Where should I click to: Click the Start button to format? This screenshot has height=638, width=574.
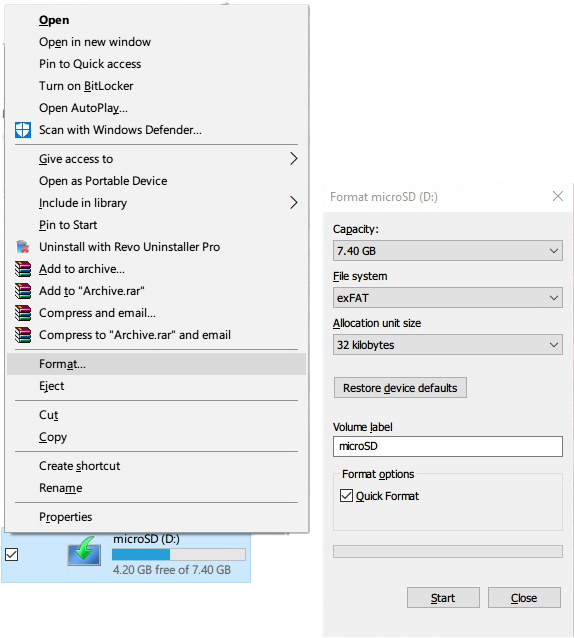tap(443, 598)
